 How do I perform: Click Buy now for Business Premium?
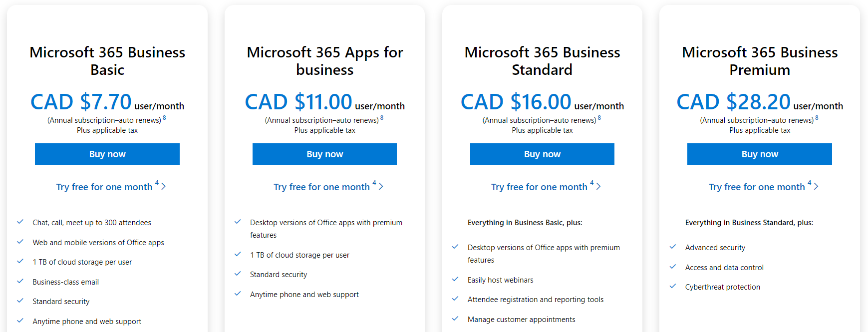(760, 154)
